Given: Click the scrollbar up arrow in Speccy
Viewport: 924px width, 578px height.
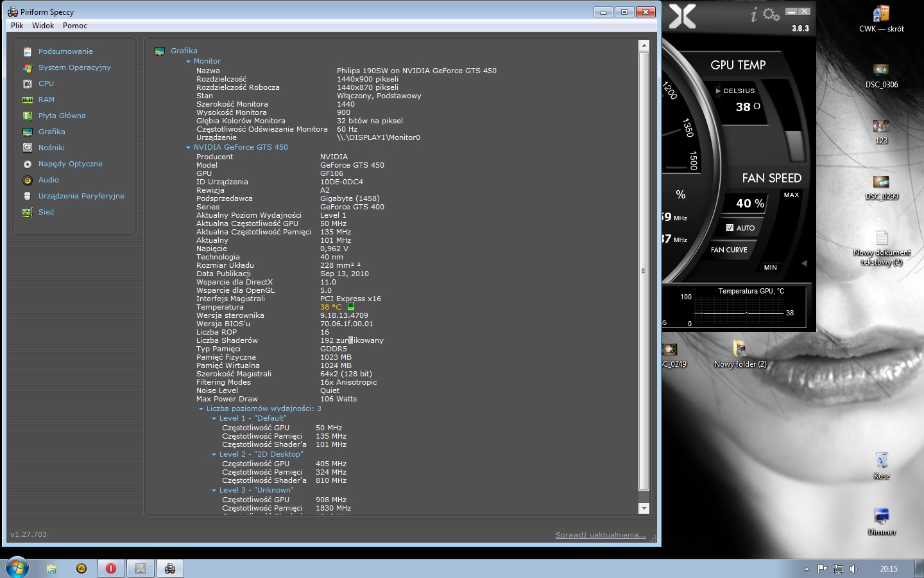Looking at the screenshot, I should point(644,46).
